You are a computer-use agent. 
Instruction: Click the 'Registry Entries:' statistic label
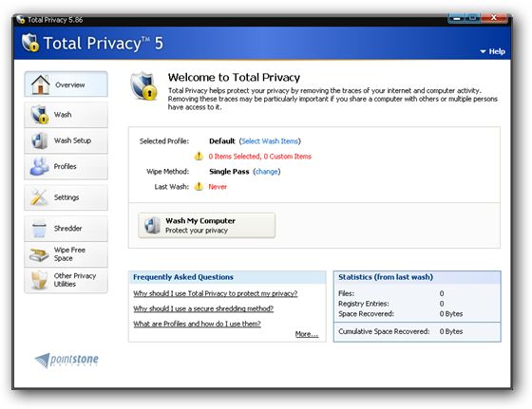coord(364,304)
